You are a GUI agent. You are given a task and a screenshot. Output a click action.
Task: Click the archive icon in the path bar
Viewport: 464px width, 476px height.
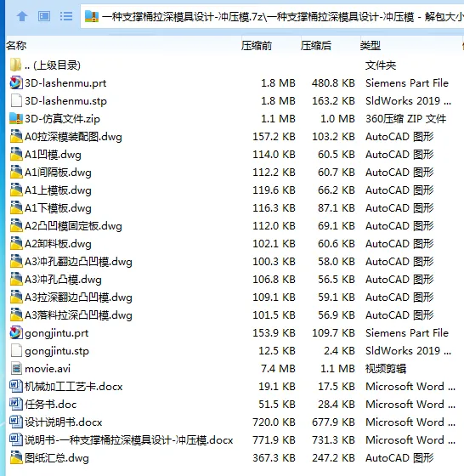click(91, 16)
